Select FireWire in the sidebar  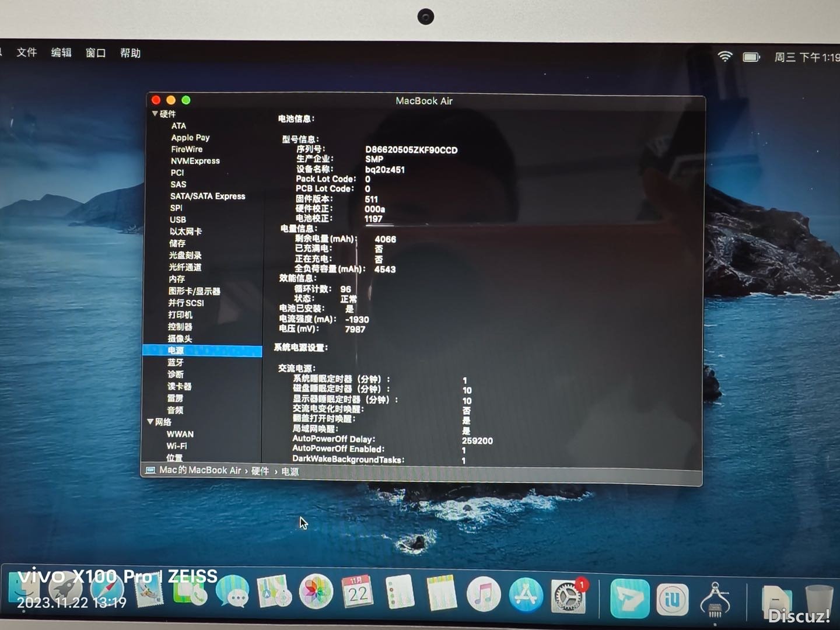click(187, 149)
